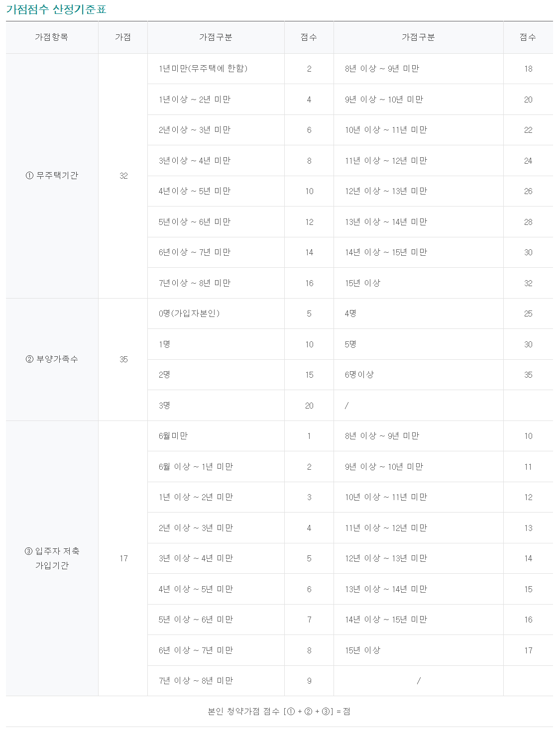Click the 3명 dependents cell

tap(164, 406)
